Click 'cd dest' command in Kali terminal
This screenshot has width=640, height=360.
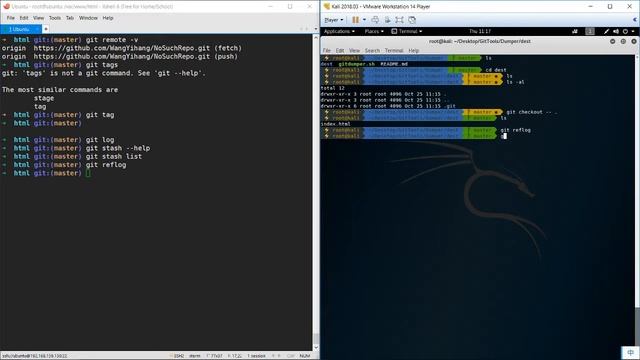pos(496,70)
